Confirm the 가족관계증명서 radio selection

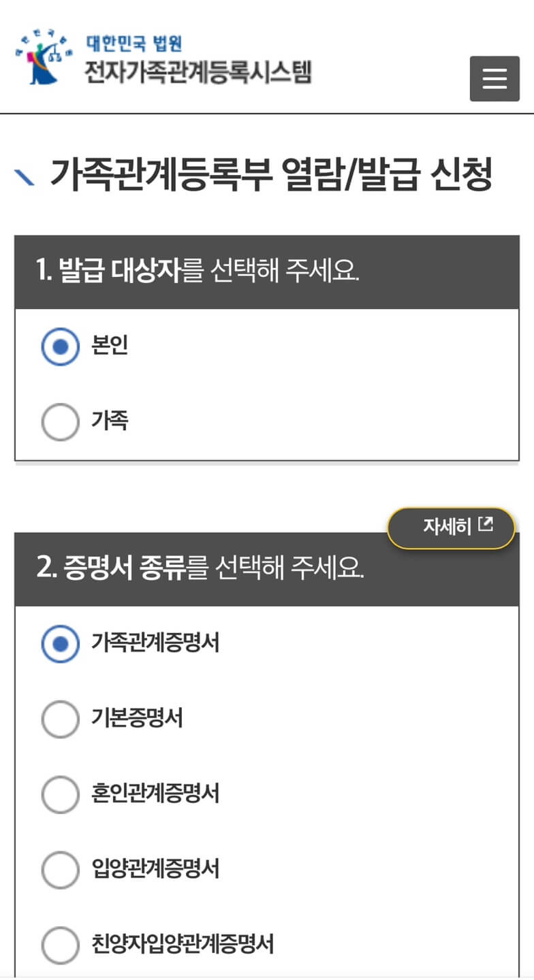point(60,644)
